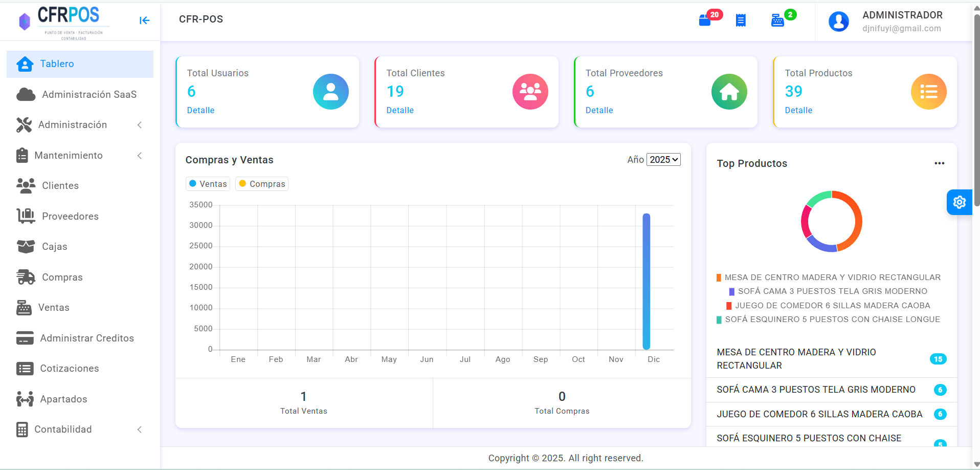The width and height of the screenshot is (980, 470).
Task: Open Top Productos three-dot options menu
Action: [940, 163]
